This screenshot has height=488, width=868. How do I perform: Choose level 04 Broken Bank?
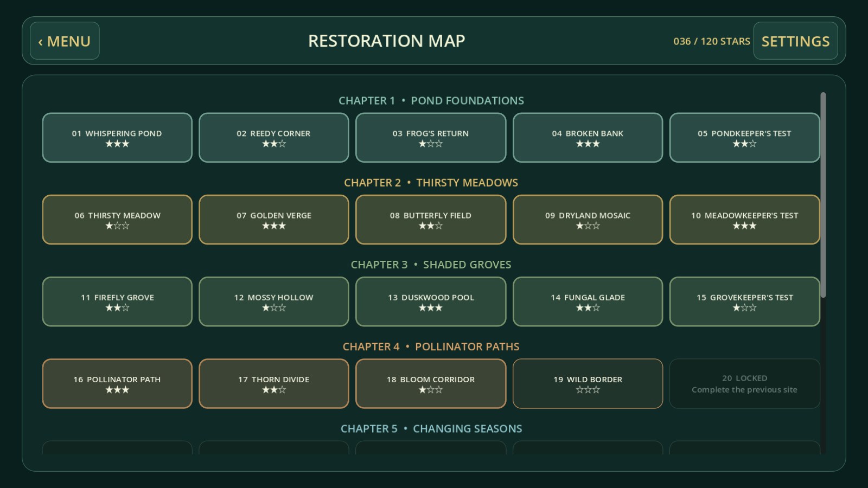pyautogui.click(x=588, y=138)
